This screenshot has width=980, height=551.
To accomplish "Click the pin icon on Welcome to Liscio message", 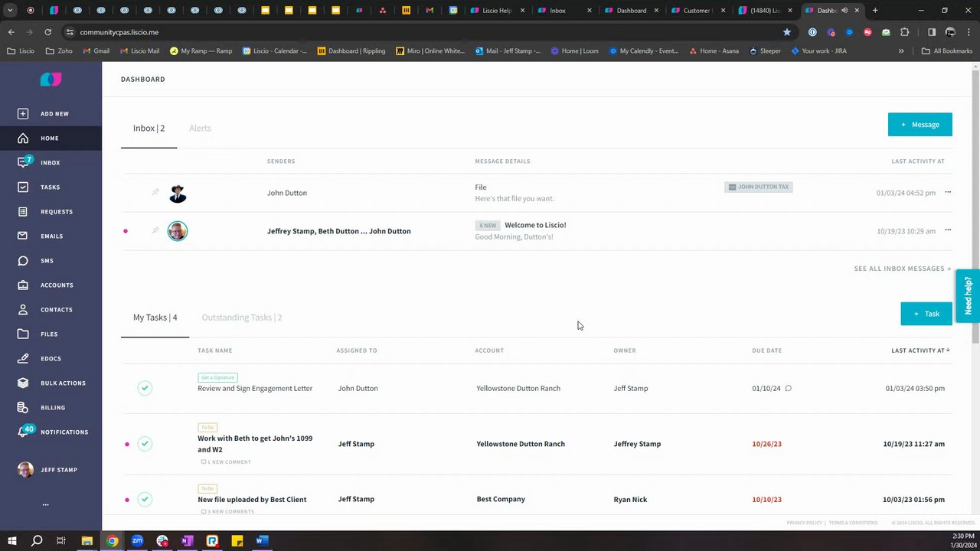I will tap(155, 231).
